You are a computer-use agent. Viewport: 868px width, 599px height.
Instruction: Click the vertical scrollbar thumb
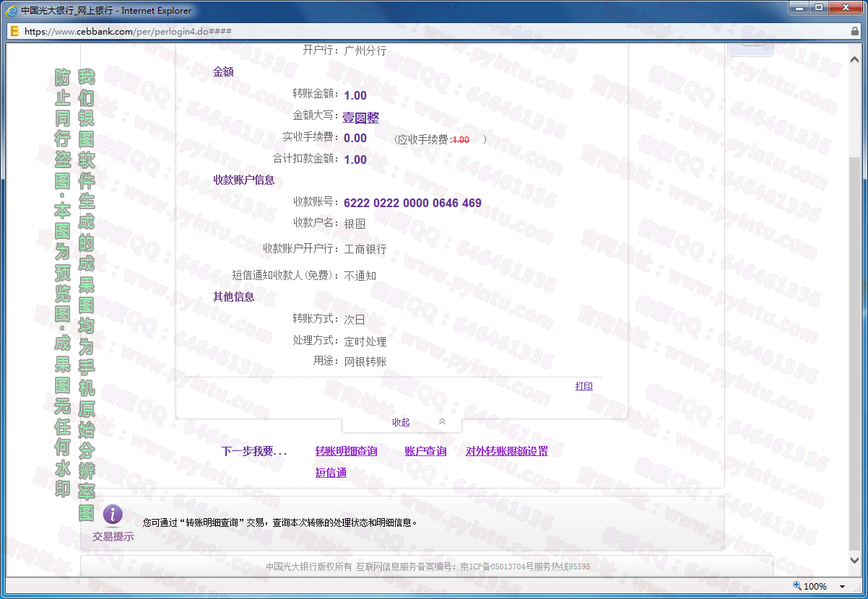click(x=854, y=352)
